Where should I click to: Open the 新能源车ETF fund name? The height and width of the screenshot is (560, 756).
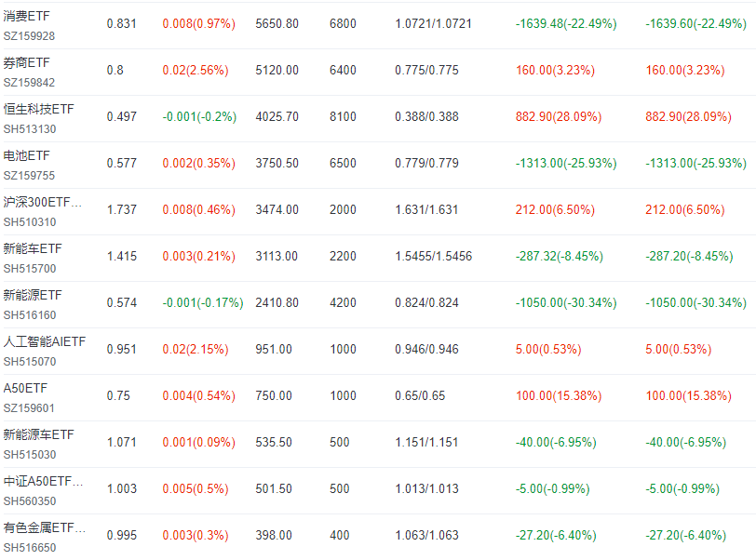tap(38, 434)
